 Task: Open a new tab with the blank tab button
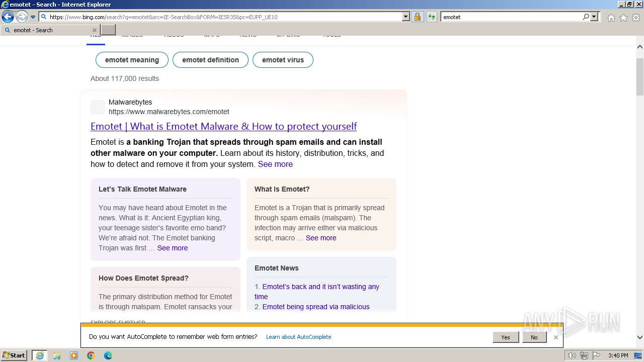(108, 30)
